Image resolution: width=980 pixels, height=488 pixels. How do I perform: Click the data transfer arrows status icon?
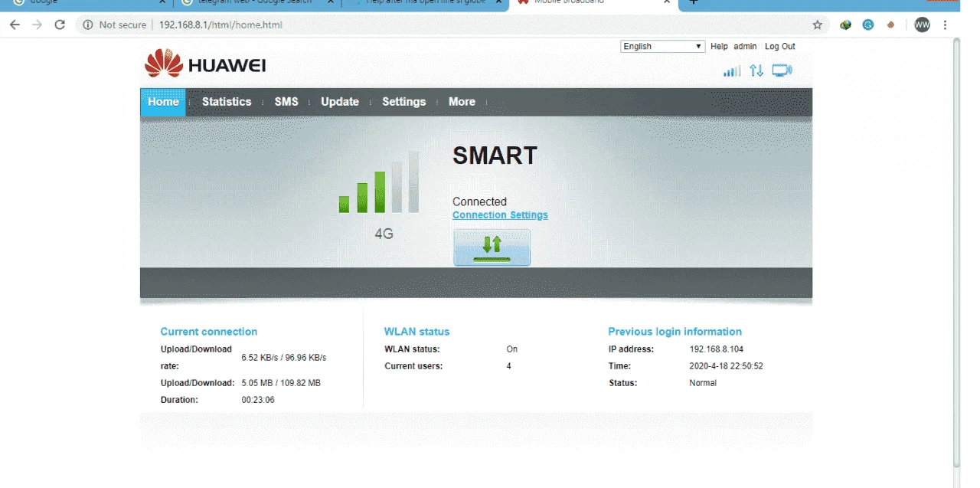click(756, 70)
